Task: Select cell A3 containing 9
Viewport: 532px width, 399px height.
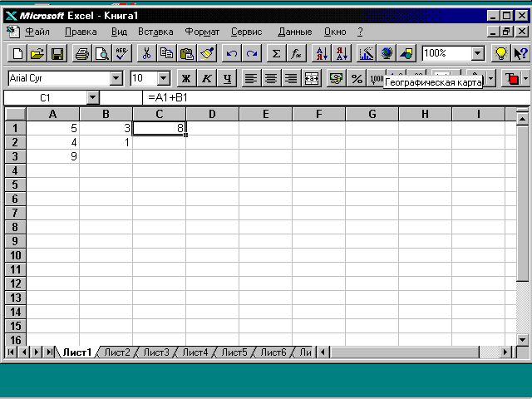Action: (x=53, y=156)
